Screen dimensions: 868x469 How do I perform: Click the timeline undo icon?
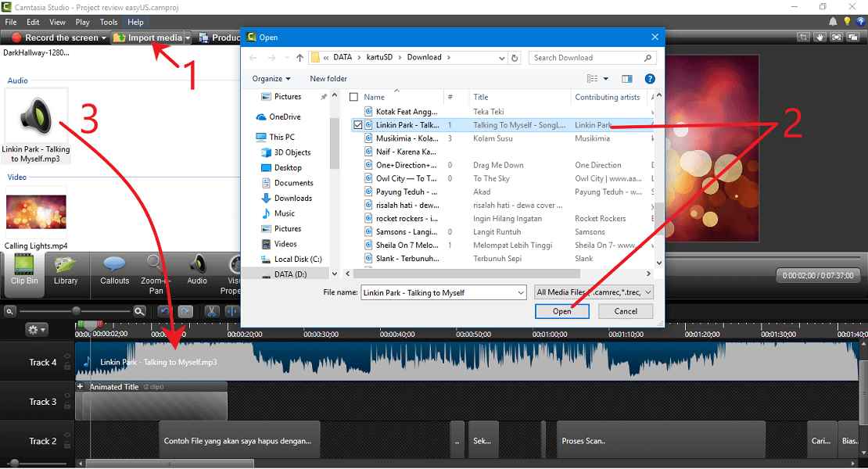[x=164, y=311]
